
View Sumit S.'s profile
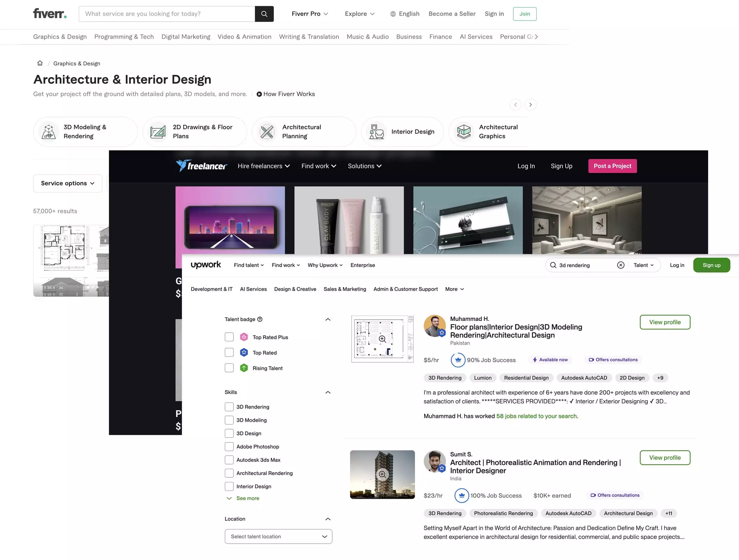664,458
